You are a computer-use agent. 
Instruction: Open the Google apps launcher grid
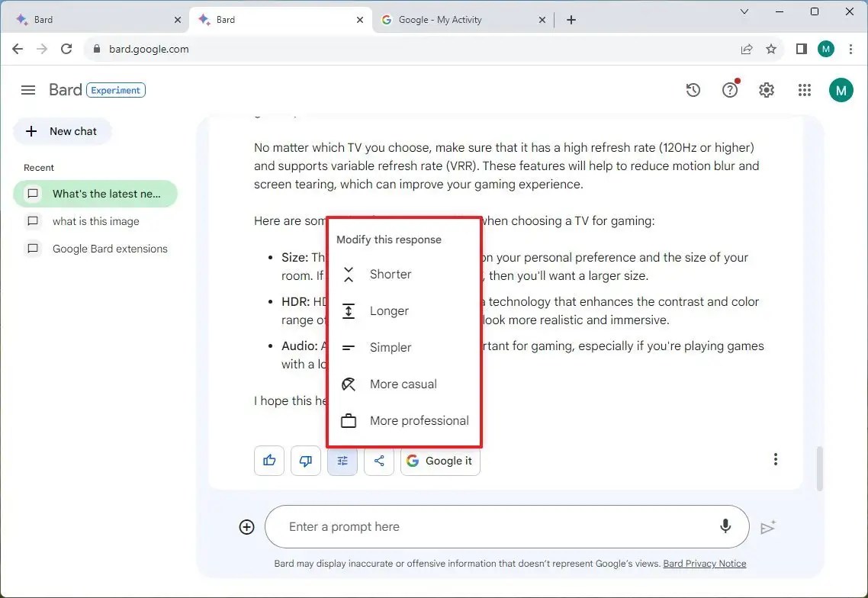point(804,89)
